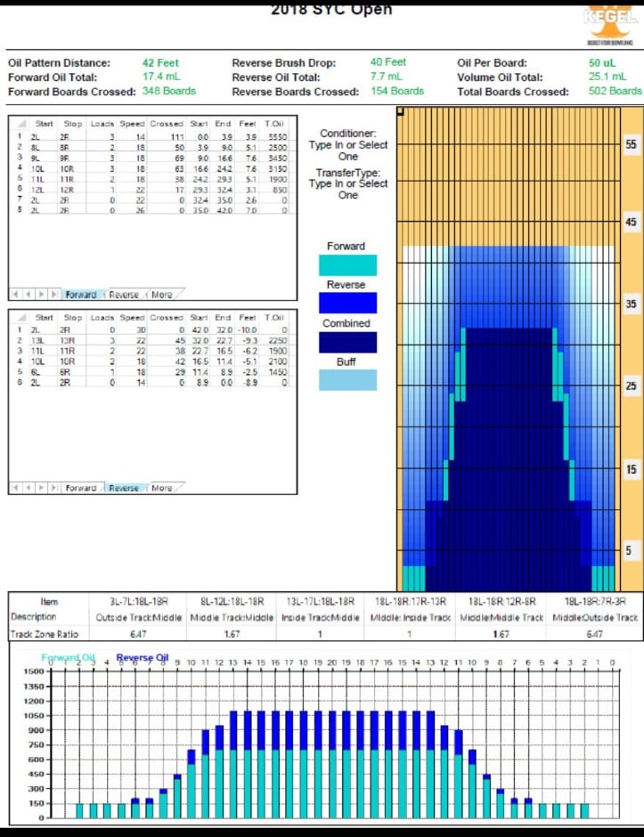Click the Buff light blue color swatch
Image resolution: width=644 pixels, height=837 pixels.
(x=347, y=380)
